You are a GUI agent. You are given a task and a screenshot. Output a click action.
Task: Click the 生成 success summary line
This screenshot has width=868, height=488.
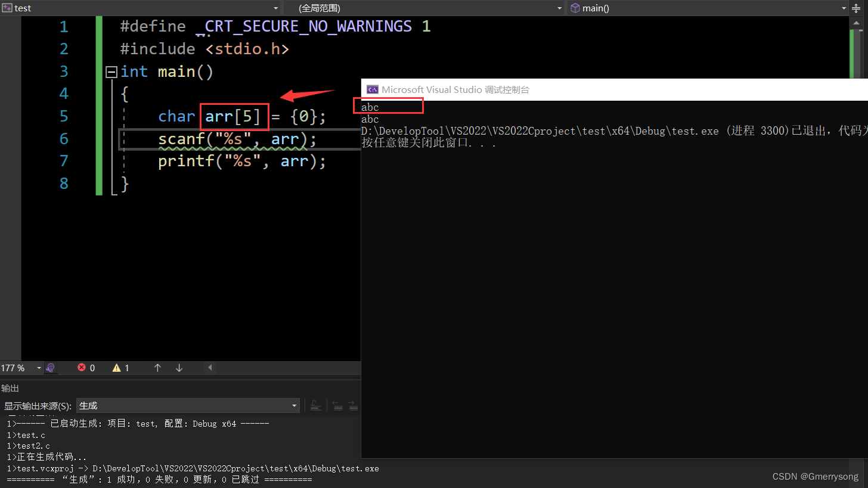click(159, 479)
